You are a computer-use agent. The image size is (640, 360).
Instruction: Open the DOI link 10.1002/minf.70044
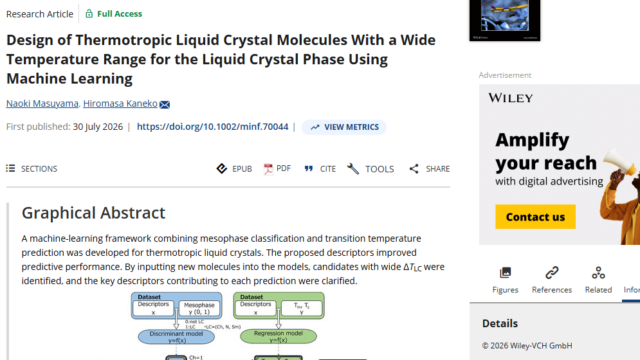point(212,127)
